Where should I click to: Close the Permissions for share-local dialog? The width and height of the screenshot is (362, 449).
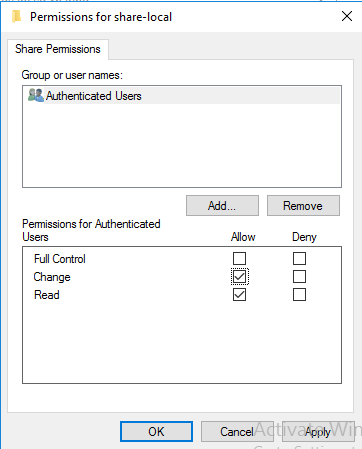coord(347,16)
